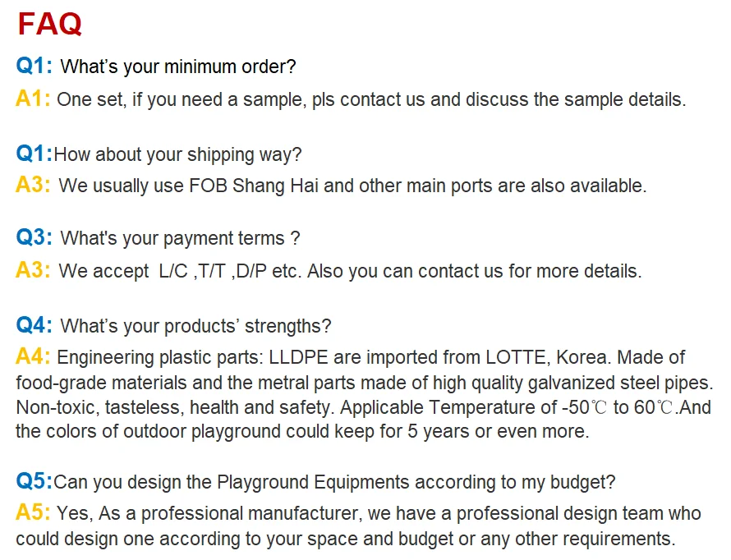Click the answer starting 'One set, if you need'
The height and width of the screenshot is (560, 731).
pyautogui.click(x=371, y=99)
